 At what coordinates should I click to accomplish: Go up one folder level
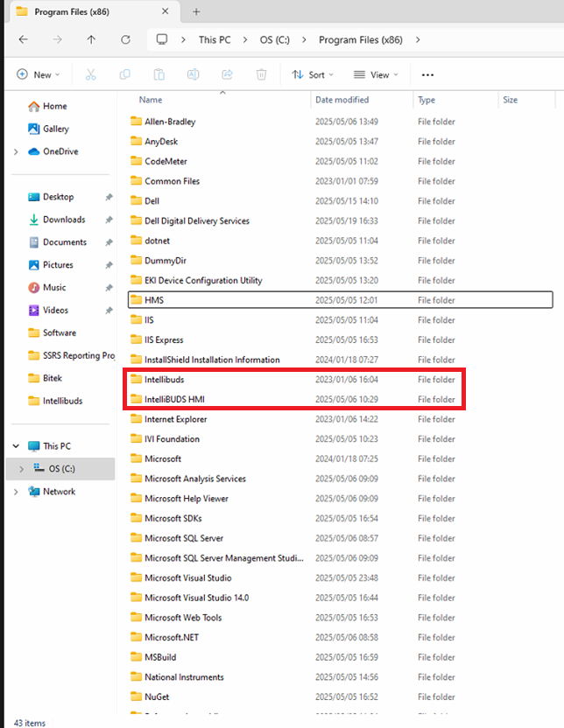coord(91,40)
